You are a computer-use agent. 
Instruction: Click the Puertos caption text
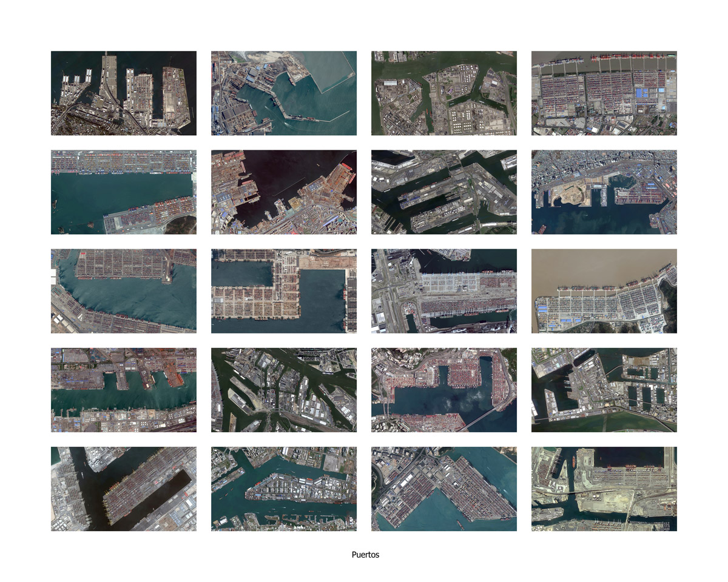(x=365, y=554)
